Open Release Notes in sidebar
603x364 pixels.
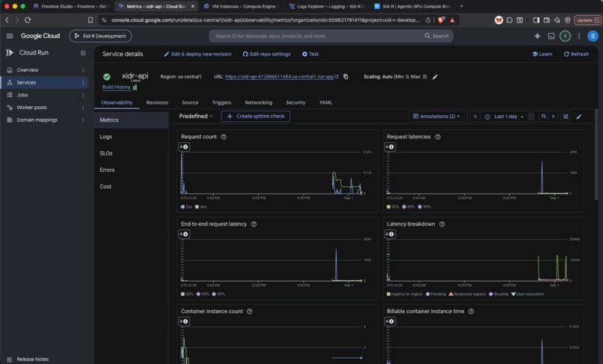[x=33, y=359]
